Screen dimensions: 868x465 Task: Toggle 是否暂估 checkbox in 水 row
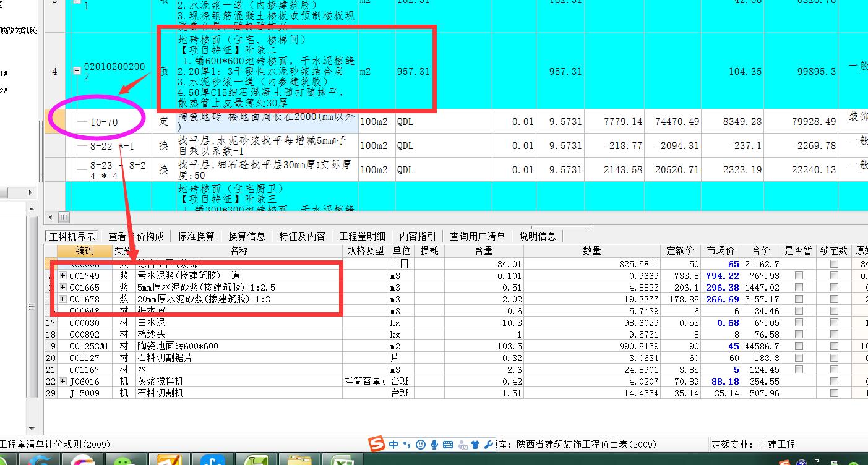pos(799,369)
